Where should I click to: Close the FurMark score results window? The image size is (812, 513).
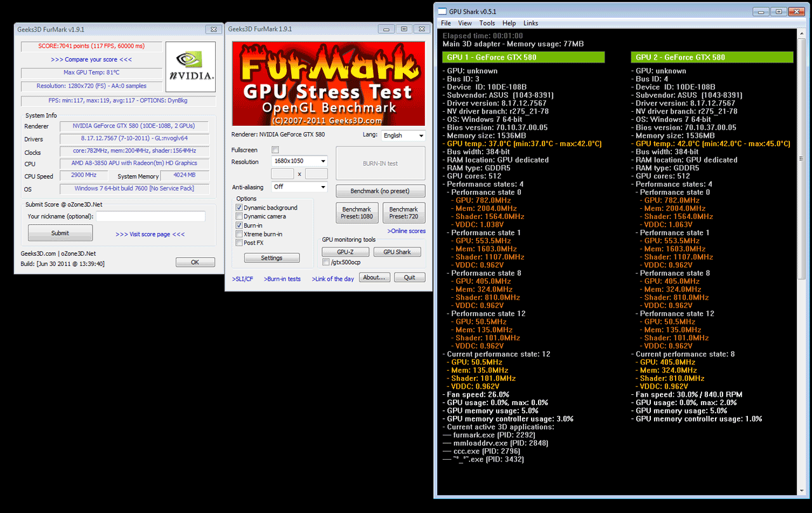point(213,29)
